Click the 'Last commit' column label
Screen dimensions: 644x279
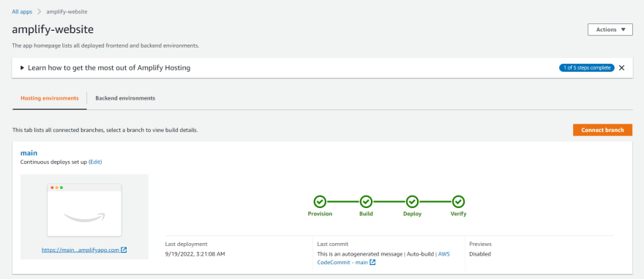click(x=333, y=244)
